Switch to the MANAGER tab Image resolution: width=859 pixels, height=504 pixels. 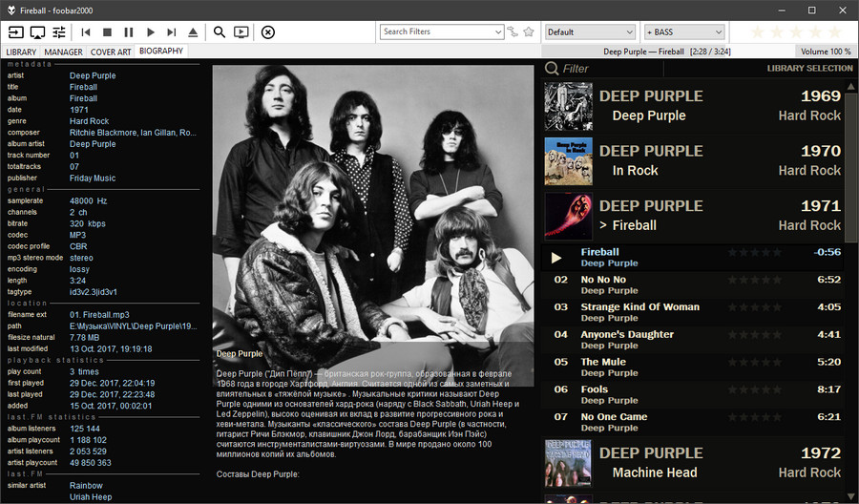(64, 52)
